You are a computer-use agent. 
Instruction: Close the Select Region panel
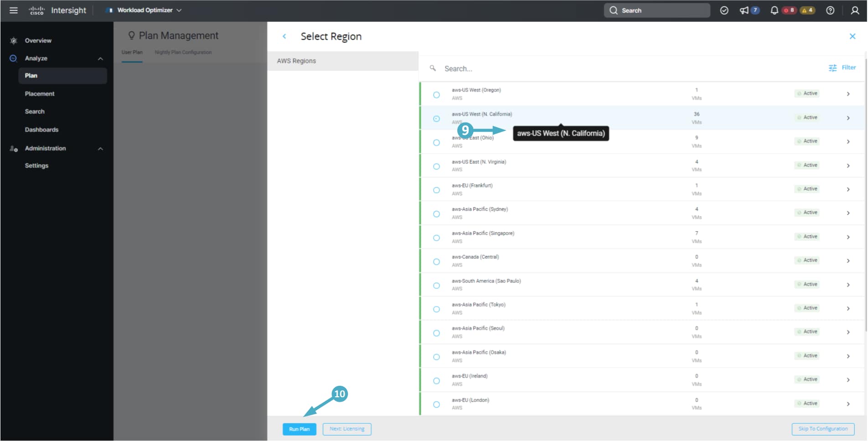coord(852,36)
